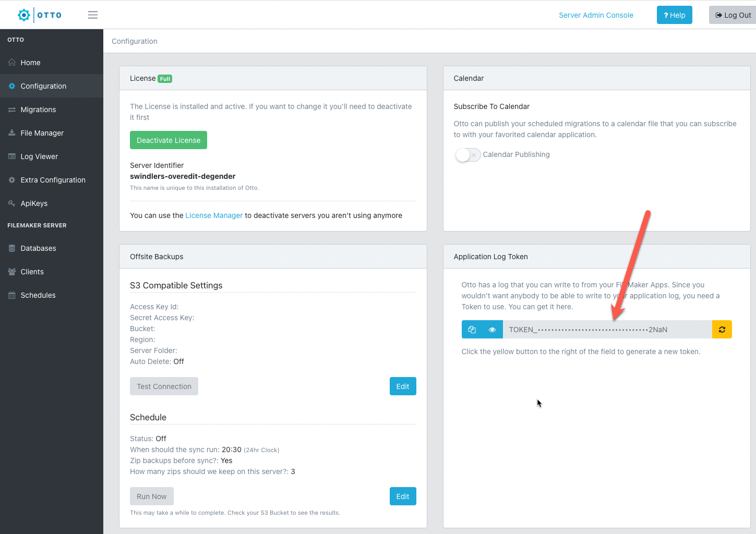
Task: Edit the S3 Compatible Settings
Action: [403, 386]
